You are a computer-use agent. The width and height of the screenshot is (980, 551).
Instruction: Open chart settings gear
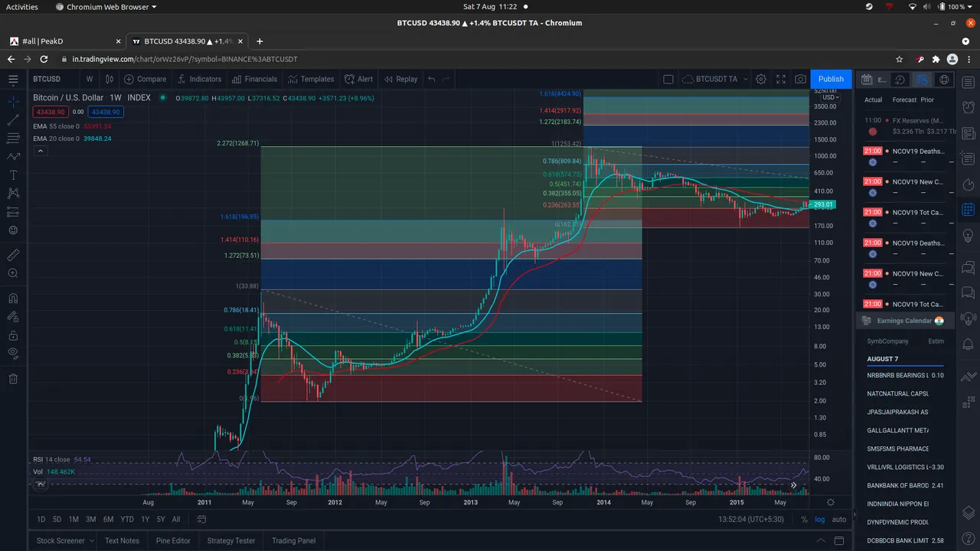click(761, 79)
